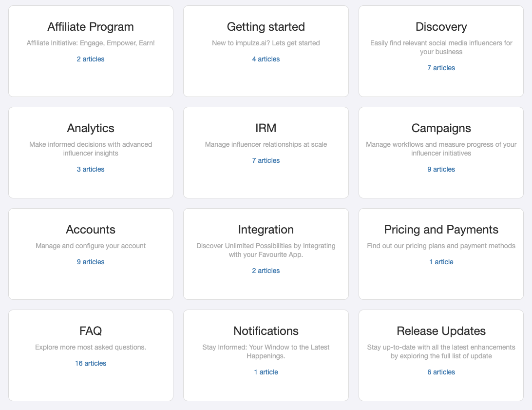Click '2 articles' under Integration
The image size is (532, 410).
[x=266, y=271]
